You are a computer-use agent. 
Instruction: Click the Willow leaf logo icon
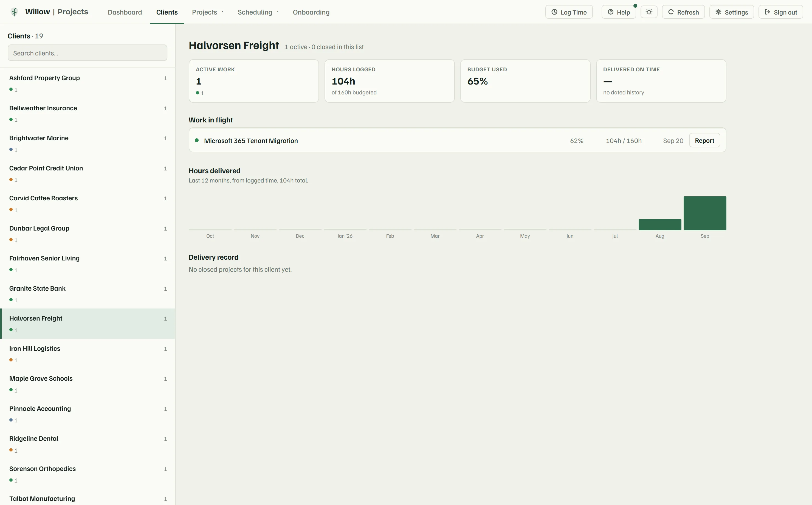click(14, 12)
